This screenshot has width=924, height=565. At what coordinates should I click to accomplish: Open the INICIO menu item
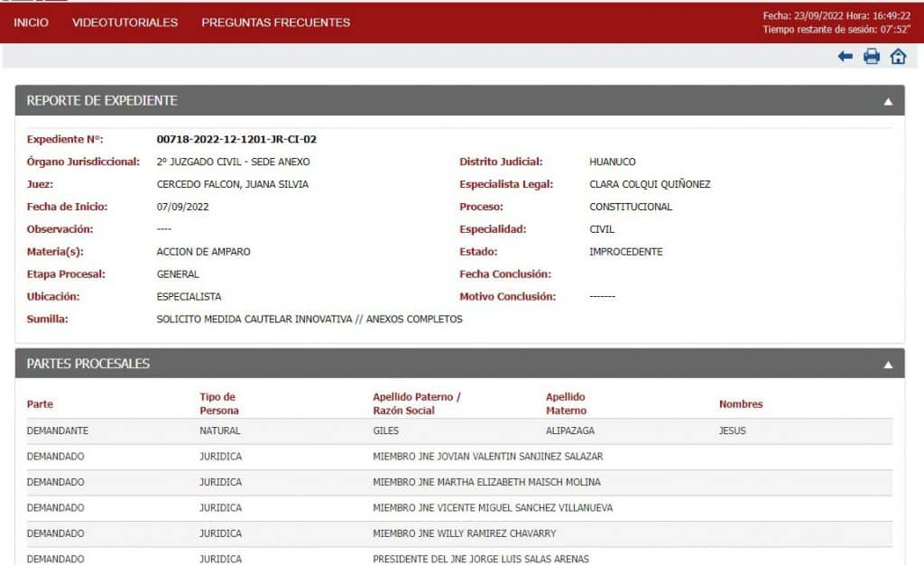pyautogui.click(x=32, y=23)
